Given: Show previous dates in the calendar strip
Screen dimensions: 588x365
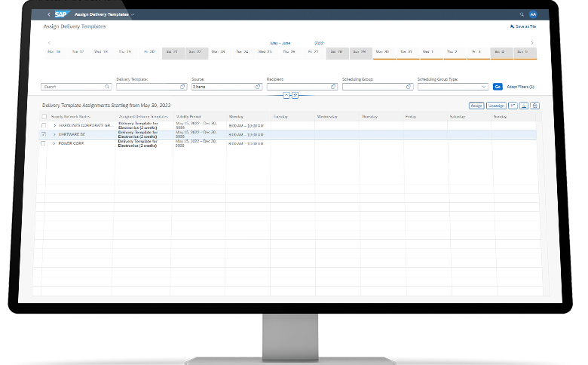Looking at the screenshot, I should click(x=50, y=43).
